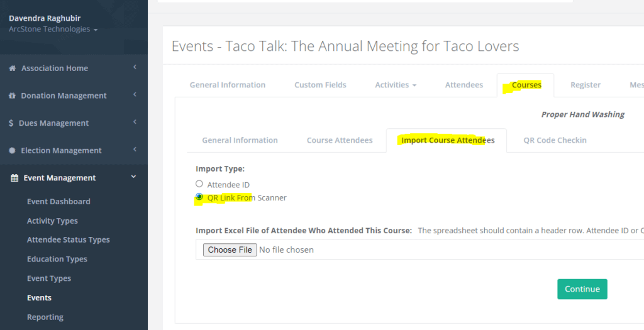
Task: Click the Association Home house icon
Action: pos(12,69)
